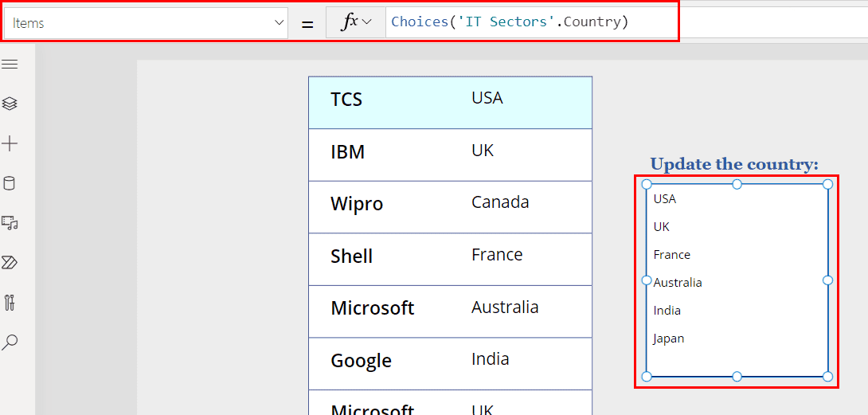Select the IBM gallery row

pos(450,155)
